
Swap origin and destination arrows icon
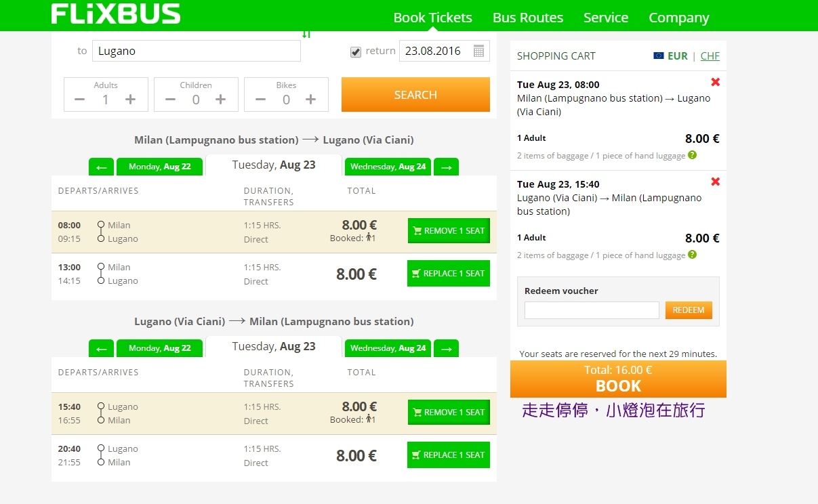pos(306,34)
